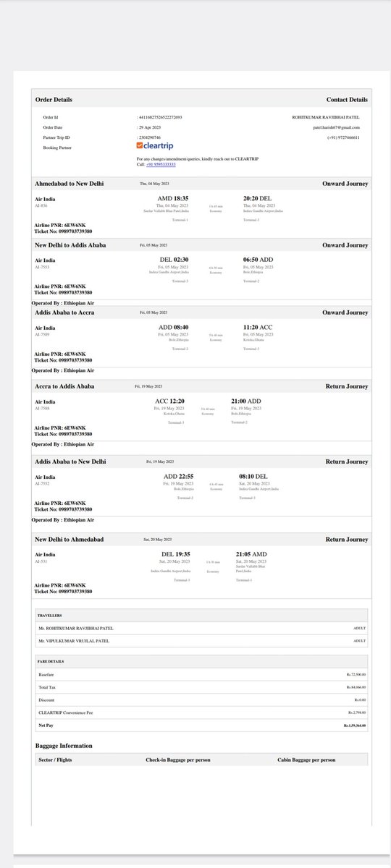
Task: Select the arrival time 08:10 DEL
Action: pyautogui.click(x=252, y=476)
